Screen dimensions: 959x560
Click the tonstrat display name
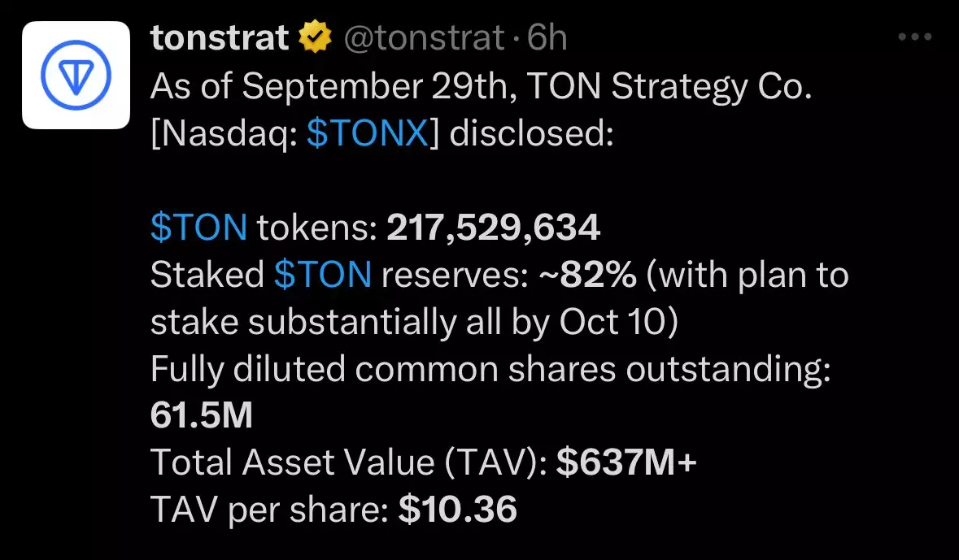[x=220, y=39]
